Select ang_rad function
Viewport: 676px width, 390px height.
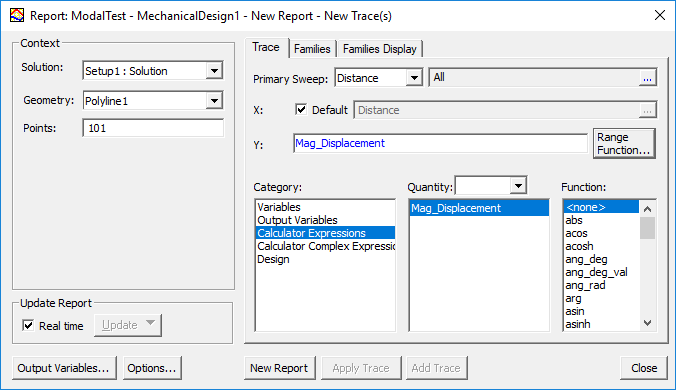coord(601,285)
